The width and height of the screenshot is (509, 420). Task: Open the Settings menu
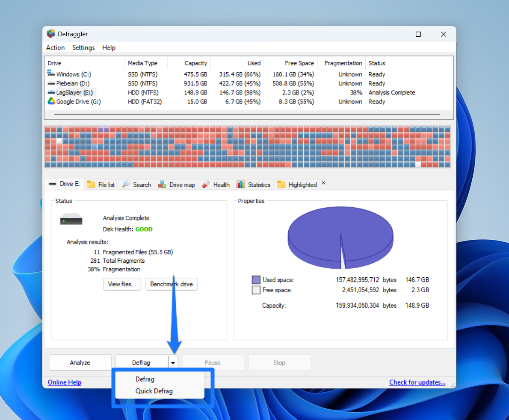pyautogui.click(x=83, y=47)
